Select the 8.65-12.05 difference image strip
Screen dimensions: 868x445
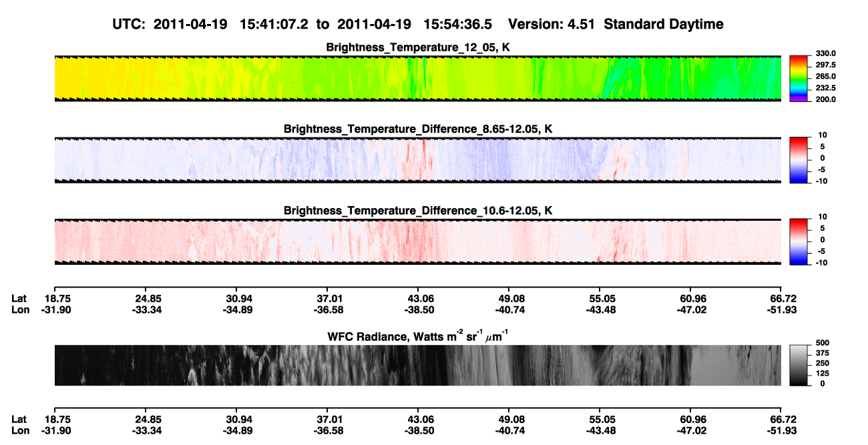coord(417,160)
